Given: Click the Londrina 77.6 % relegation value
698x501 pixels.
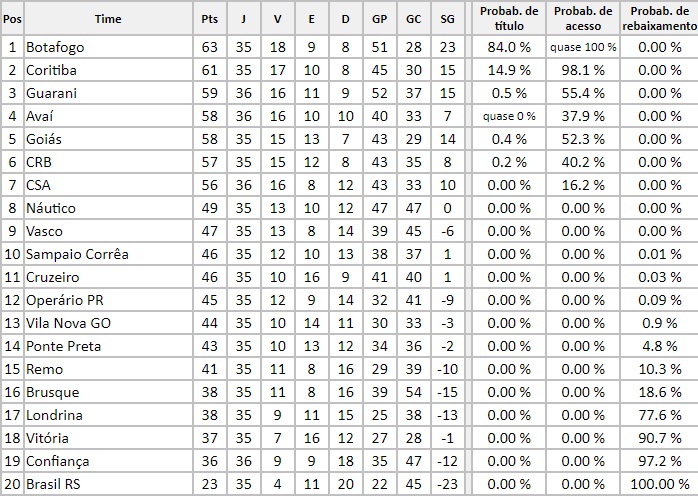Looking at the screenshot, I should coord(659,415).
